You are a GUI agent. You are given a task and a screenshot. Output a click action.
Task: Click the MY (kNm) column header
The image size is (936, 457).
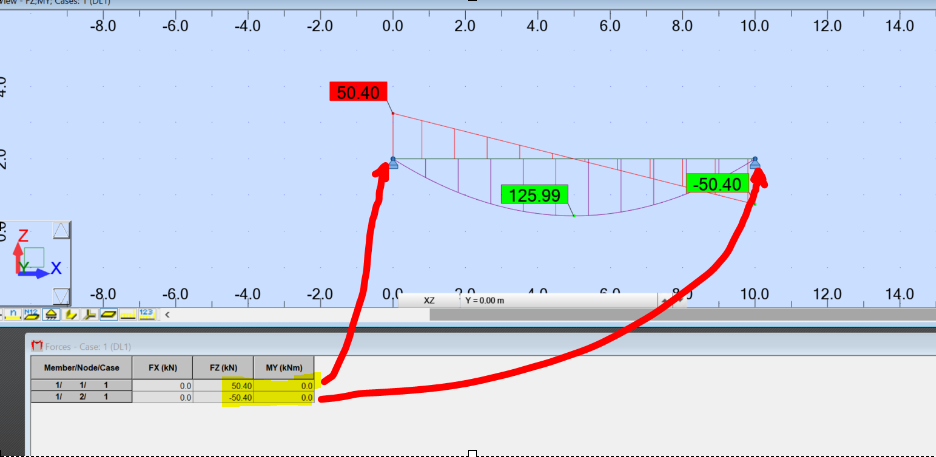284,368
